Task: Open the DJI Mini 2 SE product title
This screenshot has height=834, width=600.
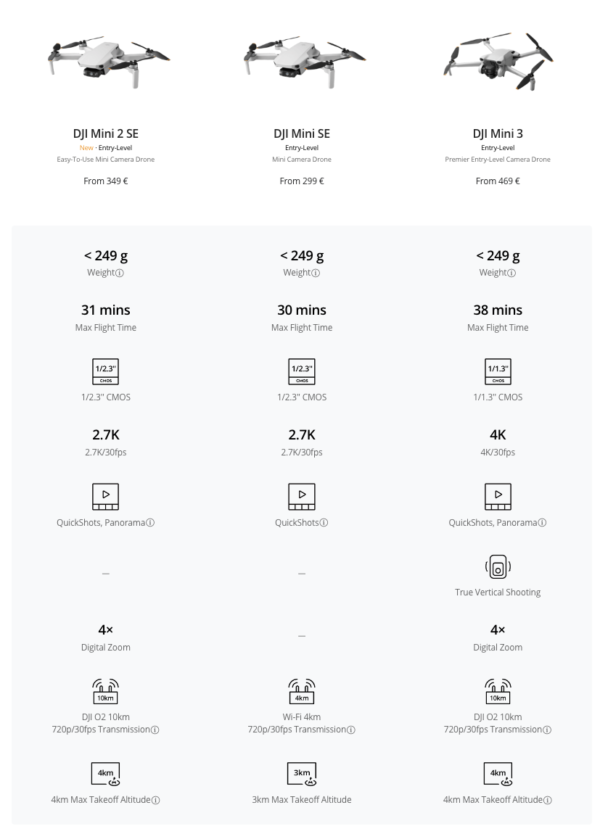Action: click(105, 133)
